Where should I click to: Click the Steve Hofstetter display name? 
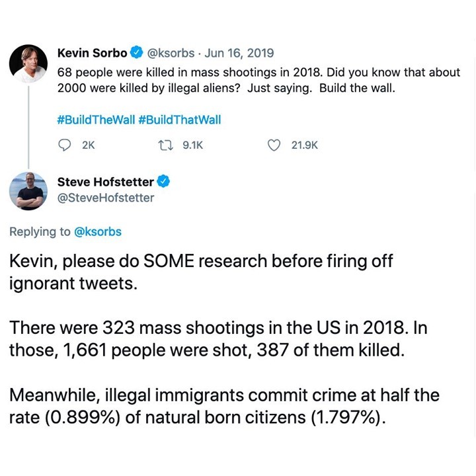[106, 182]
